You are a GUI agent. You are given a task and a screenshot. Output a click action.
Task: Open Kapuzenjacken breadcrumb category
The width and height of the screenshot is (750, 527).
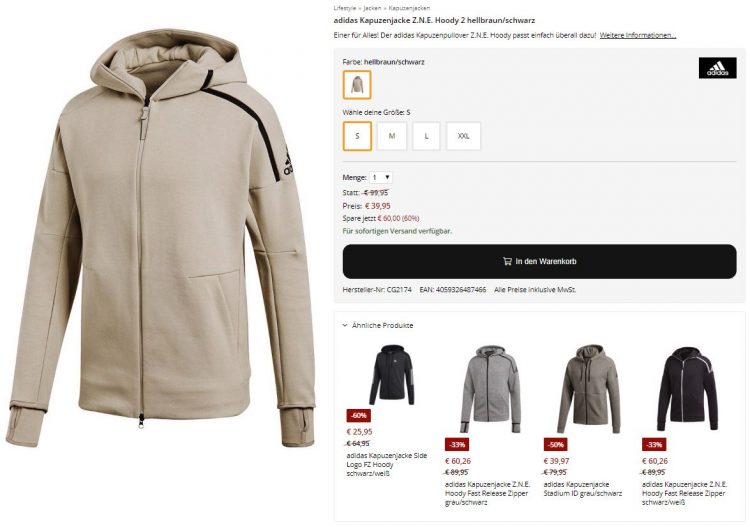pyautogui.click(x=409, y=8)
